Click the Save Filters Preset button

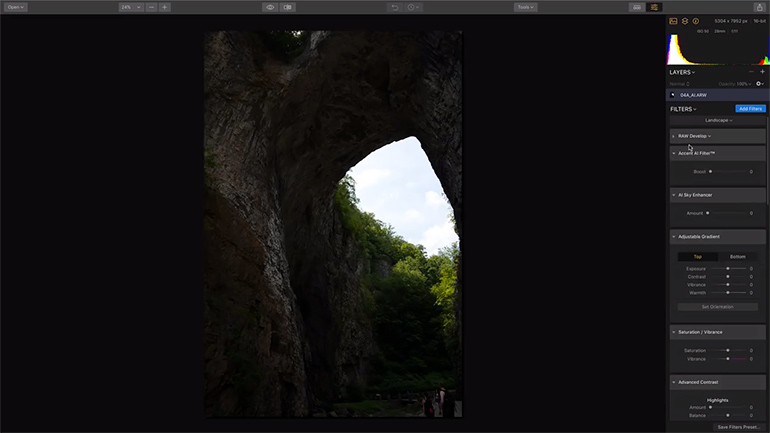(x=739, y=427)
